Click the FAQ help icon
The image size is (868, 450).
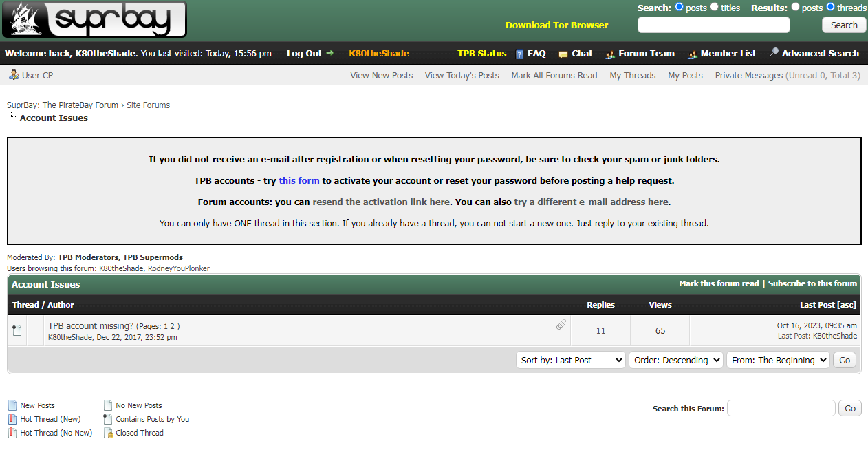point(519,54)
